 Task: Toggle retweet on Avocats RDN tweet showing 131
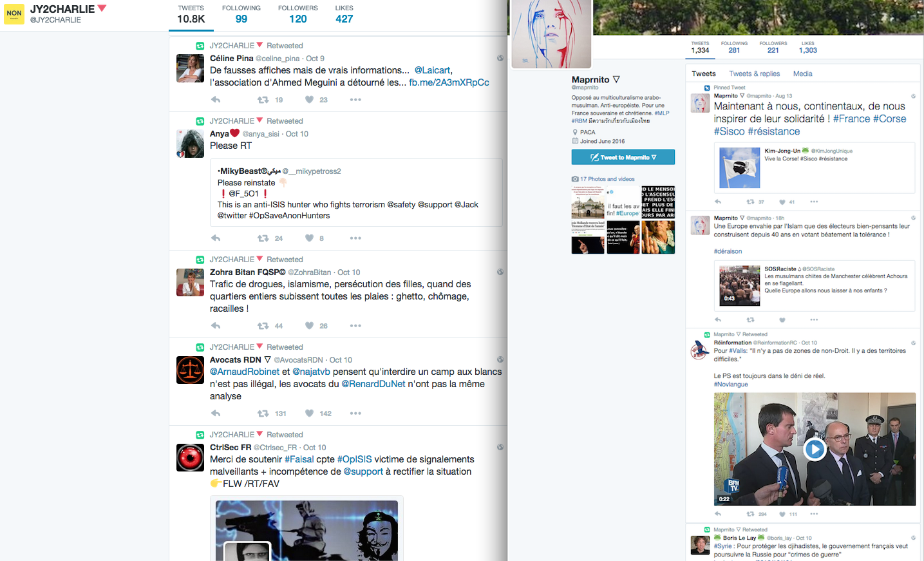[263, 414]
